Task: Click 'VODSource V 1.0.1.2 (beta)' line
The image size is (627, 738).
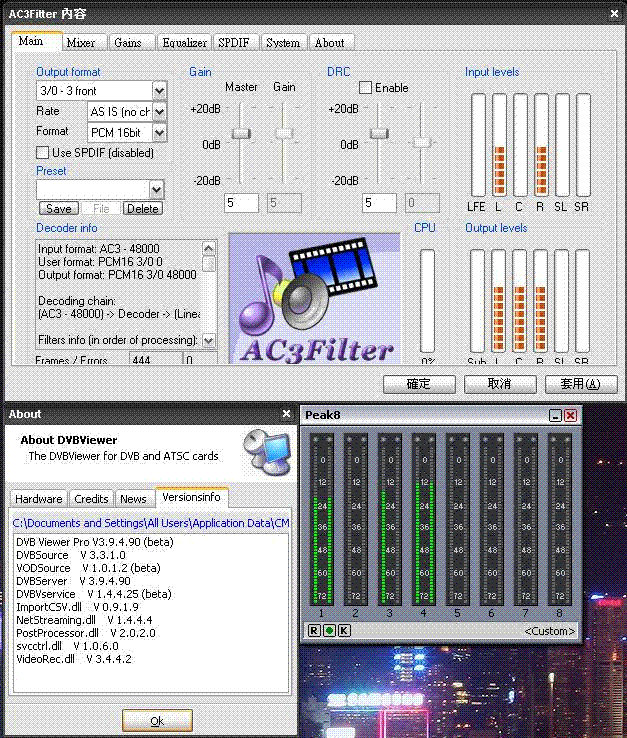Action: (x=88, y=568)
